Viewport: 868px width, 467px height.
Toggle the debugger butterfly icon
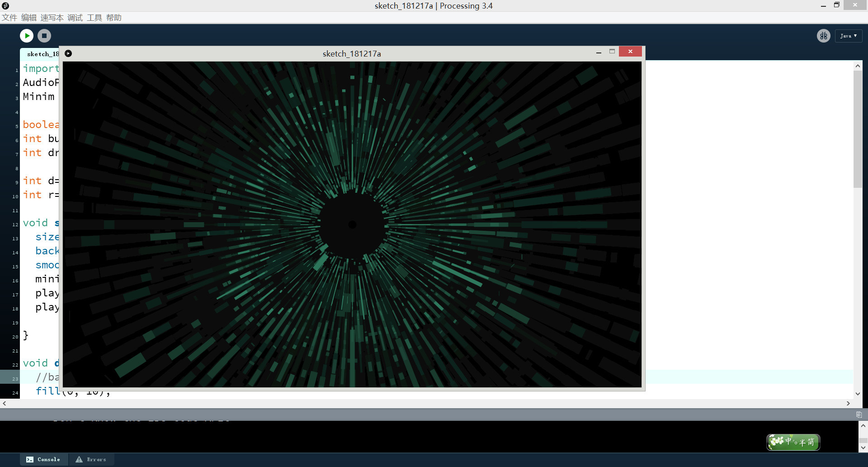[824, 36]
